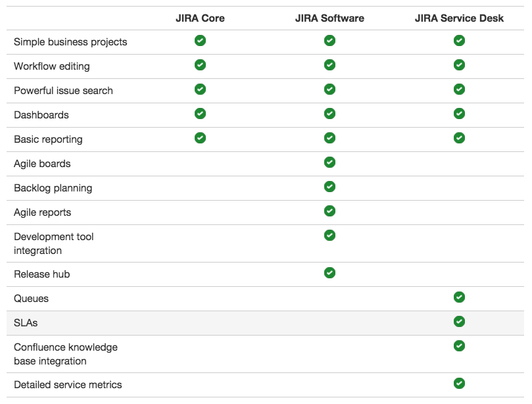Click JIRA Service Desk checkmark for Dashboards

point(460,114)
